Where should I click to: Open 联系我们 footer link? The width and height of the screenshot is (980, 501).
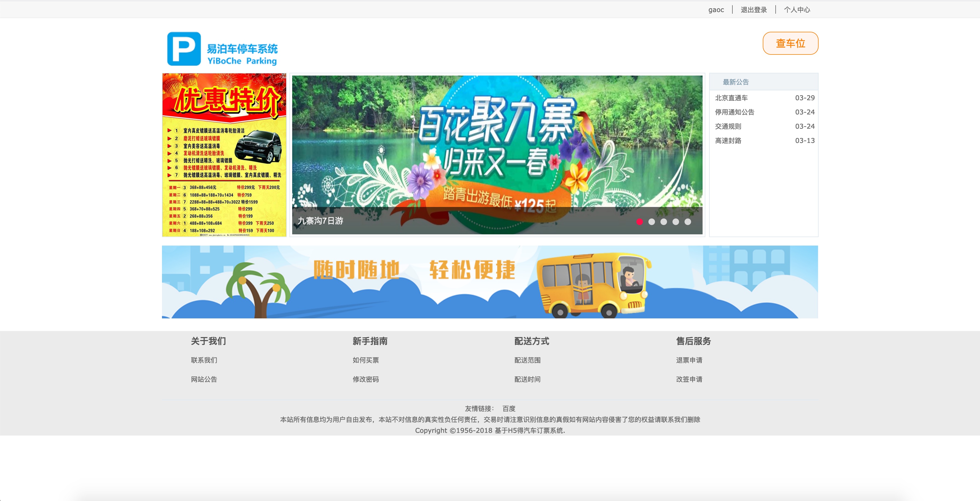coord(204,360)
